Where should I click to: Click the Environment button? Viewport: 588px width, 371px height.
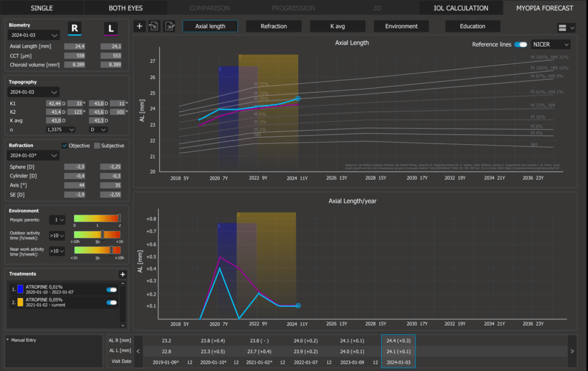(x=401, y=26)
